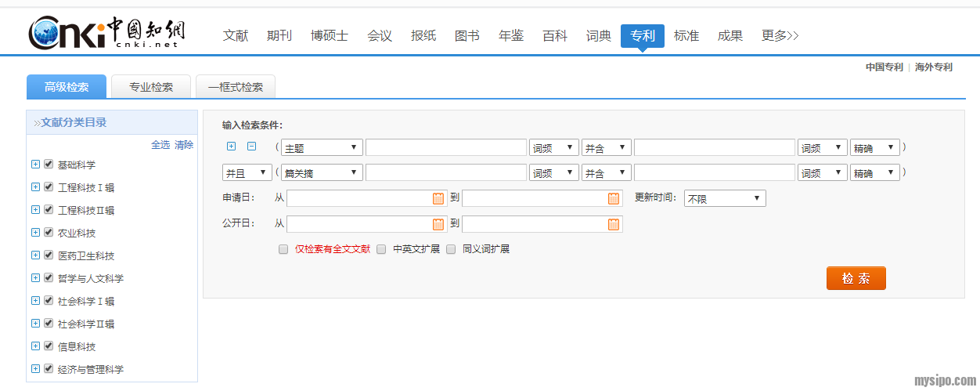Open calendar for 公开日 end date

pos(614,225)
